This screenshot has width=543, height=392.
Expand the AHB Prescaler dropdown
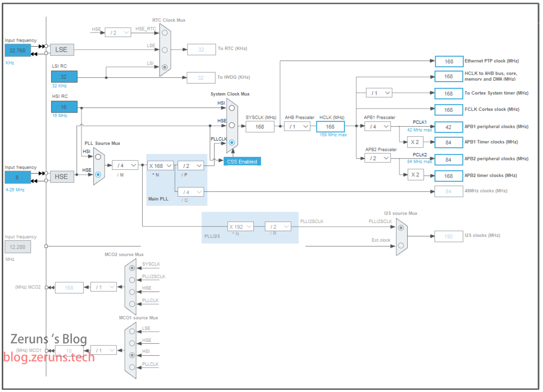(297, 127)
